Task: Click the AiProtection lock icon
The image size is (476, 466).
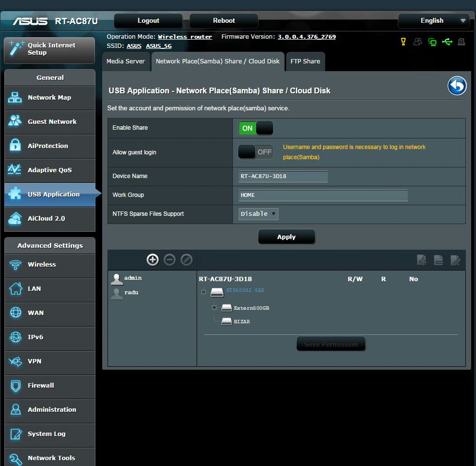Action: click(x=15, y=145)
